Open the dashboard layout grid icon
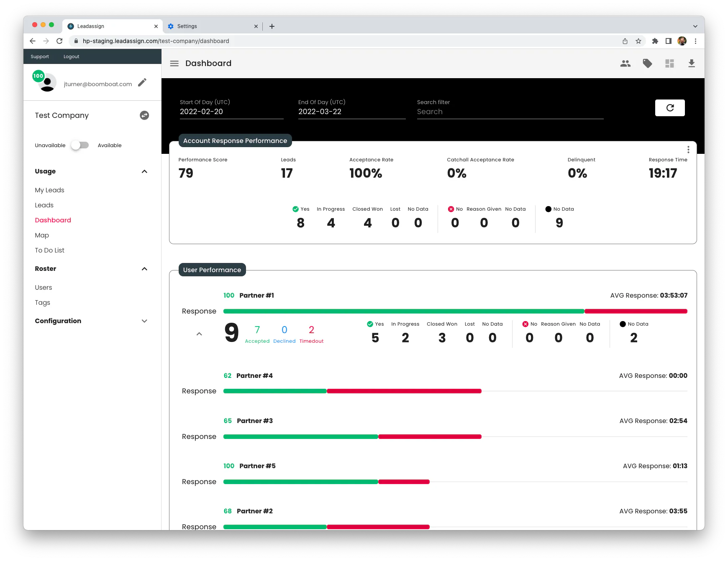 click(669, 64)
